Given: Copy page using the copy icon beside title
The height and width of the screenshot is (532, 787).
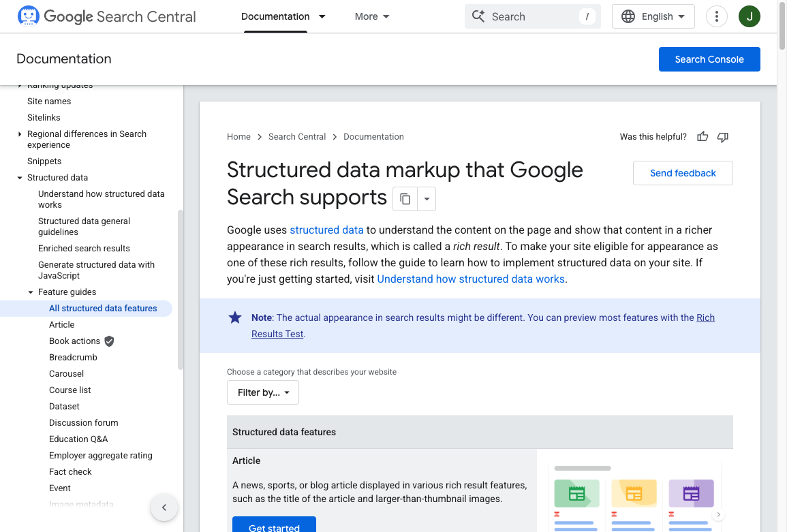Looking at the screenshot, I should [x=405, y=199].
